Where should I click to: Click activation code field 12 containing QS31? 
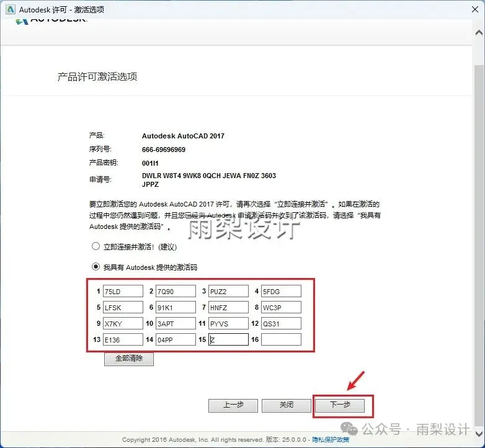point(281,324)
